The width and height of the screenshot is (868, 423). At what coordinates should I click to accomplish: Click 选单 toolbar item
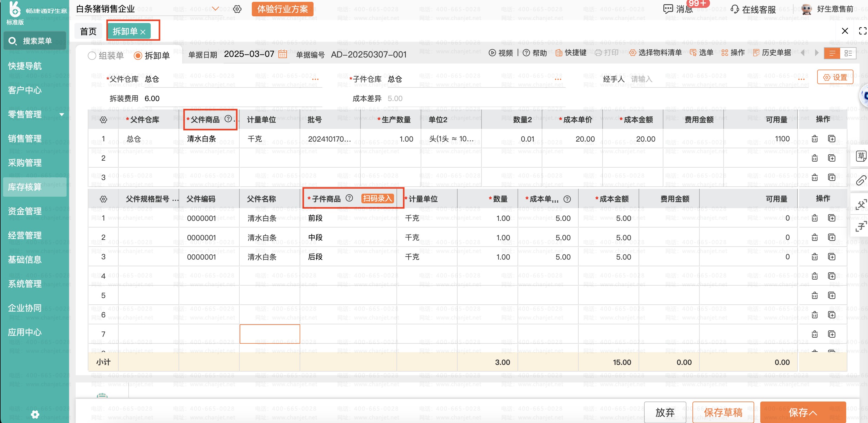pyautogui.click(x=702, y=53)
